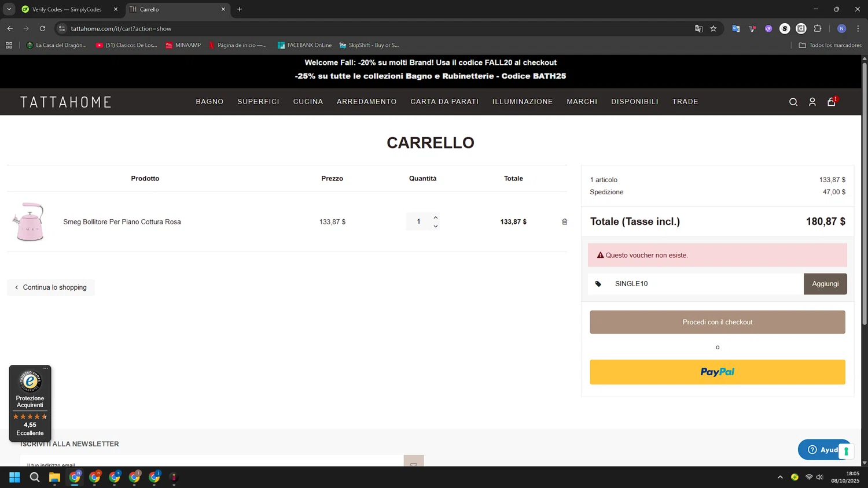Open the taskbar clock and date
This screenshot has height=488, width=868.
pos(845,477)
